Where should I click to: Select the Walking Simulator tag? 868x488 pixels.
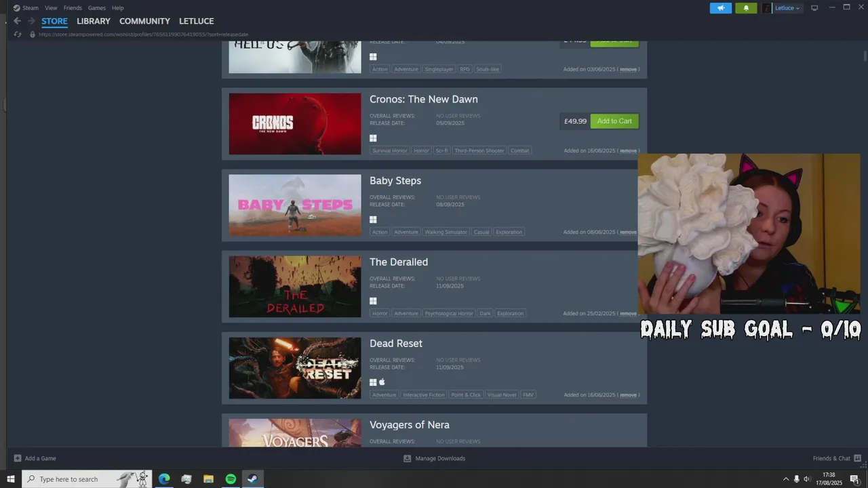(446, 232)
